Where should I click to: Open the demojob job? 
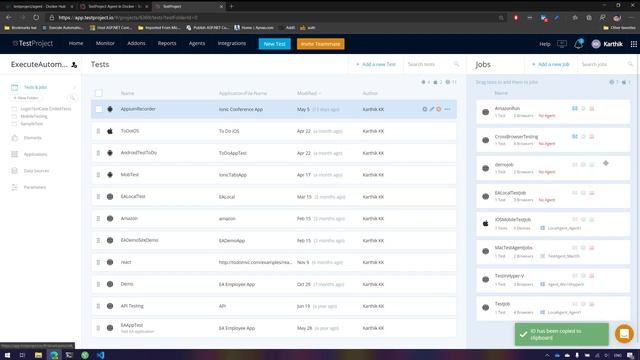(x=504, y=164)
